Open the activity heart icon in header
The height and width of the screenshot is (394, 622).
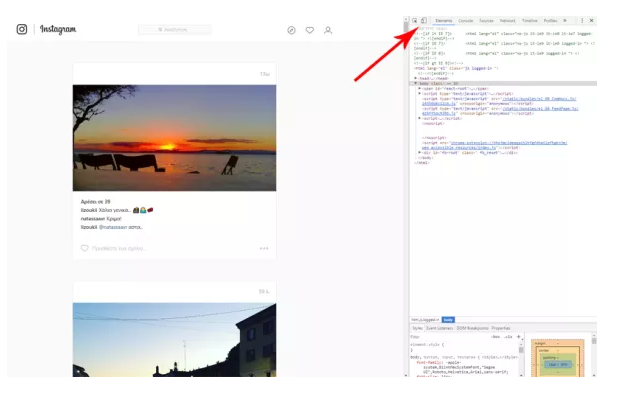[x=310, y=30]
